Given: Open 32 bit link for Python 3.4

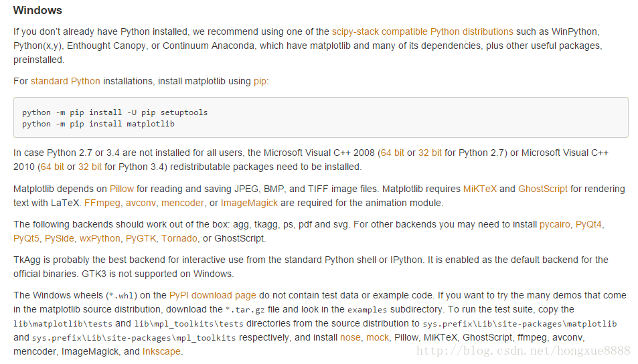Looking at the screenshot, I should pos(90,167).
